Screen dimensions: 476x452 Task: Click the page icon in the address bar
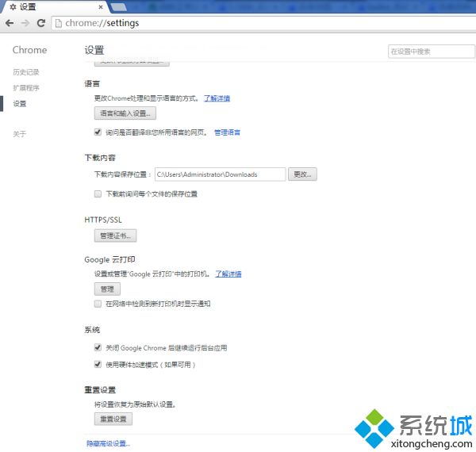click(x=58, y=23)
